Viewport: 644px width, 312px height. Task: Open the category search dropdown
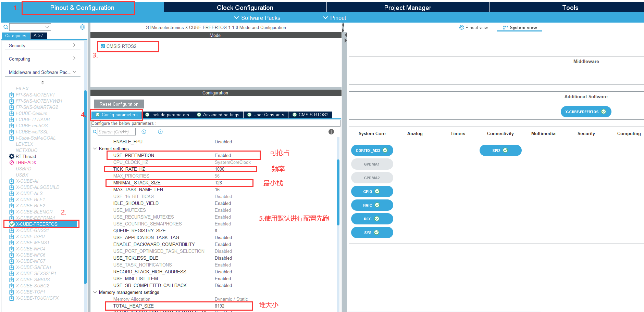(x=47, y=27)
